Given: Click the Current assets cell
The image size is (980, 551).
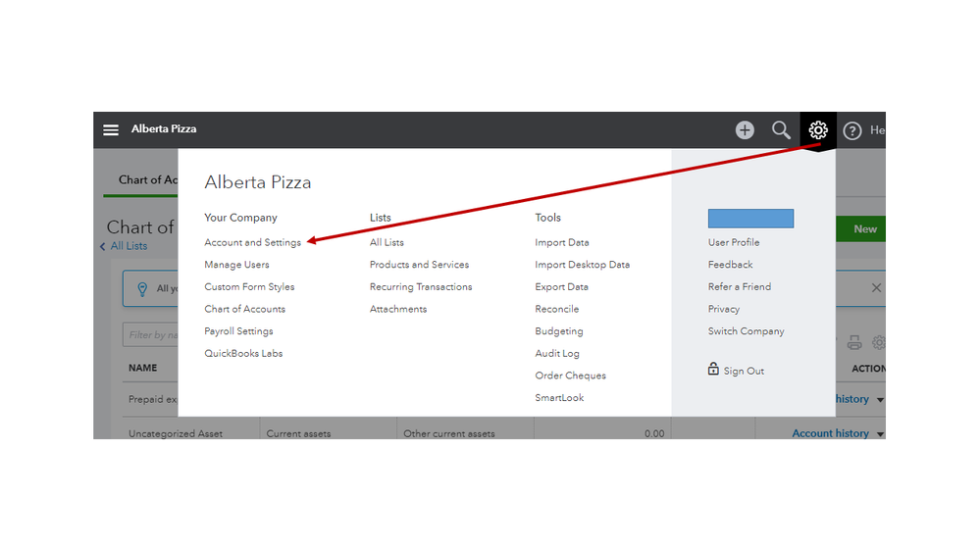Looking at the screenshot, I should (x=299, y=433).
